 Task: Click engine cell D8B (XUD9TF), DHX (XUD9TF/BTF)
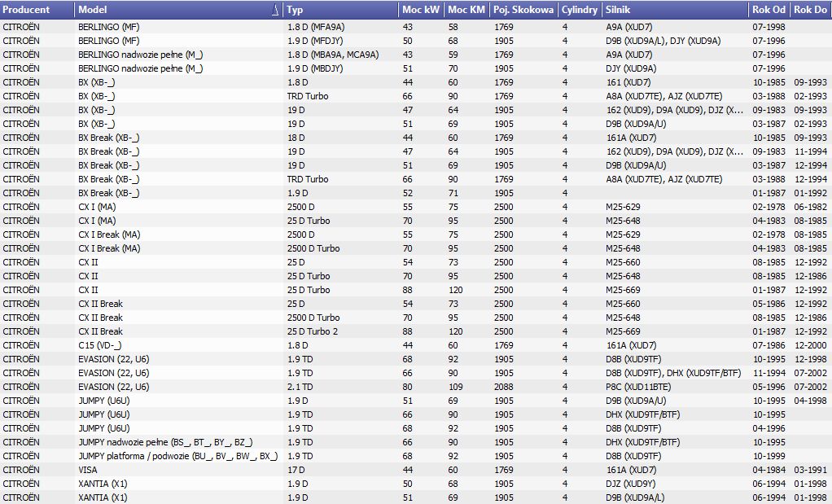pos(673,373)
